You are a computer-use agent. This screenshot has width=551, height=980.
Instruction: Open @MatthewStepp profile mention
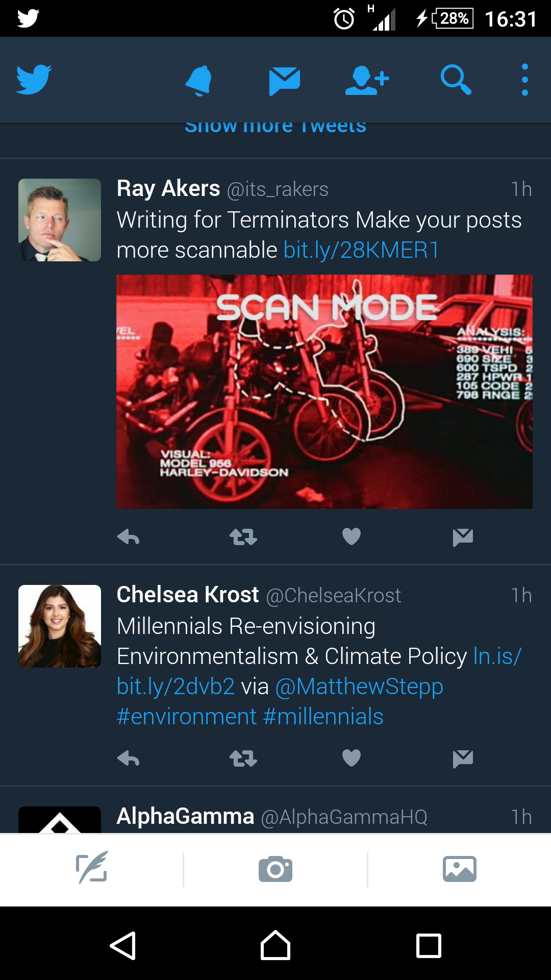[x=359, y=687]
